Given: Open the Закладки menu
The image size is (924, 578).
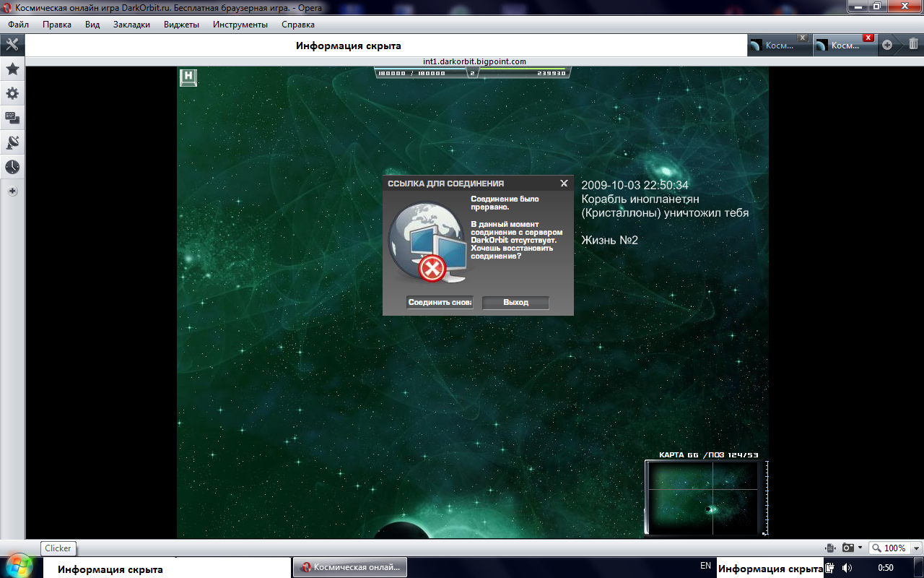Looking at the screenshot, I should pyautogui.click(x=131, y=25).
